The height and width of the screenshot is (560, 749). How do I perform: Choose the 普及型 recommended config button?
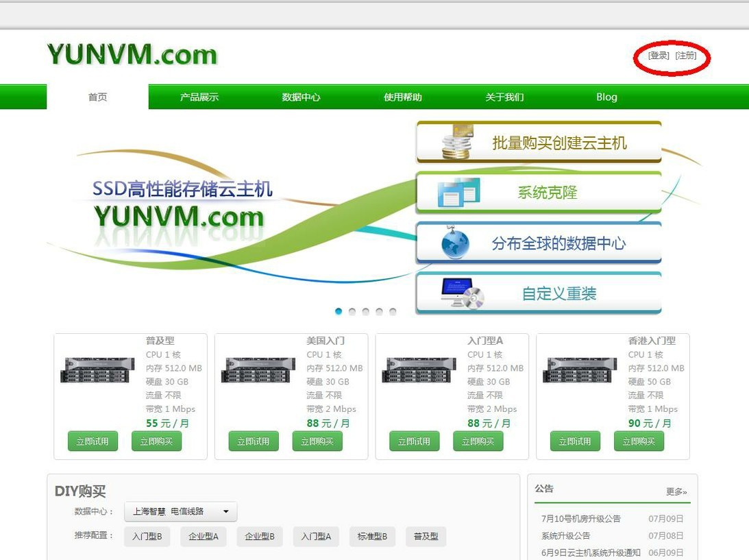pyautogui.click(x=426, y=536)
